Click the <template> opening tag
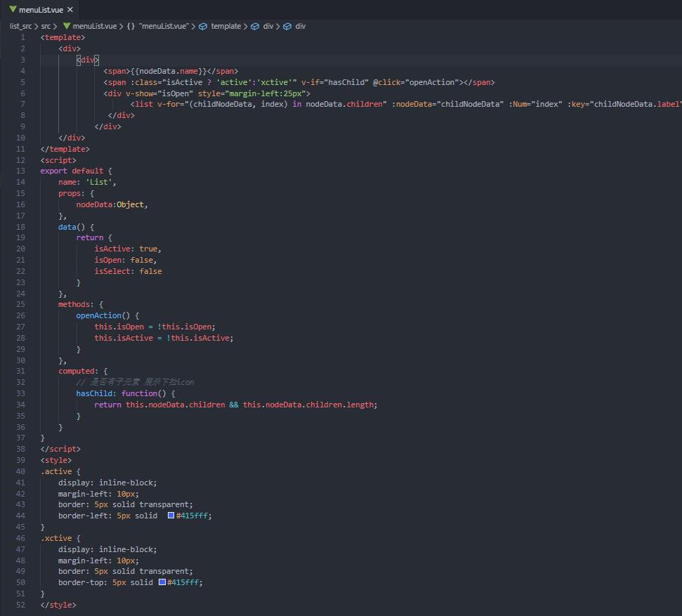This screenshot has height=616, width=682. pos(63,37)
